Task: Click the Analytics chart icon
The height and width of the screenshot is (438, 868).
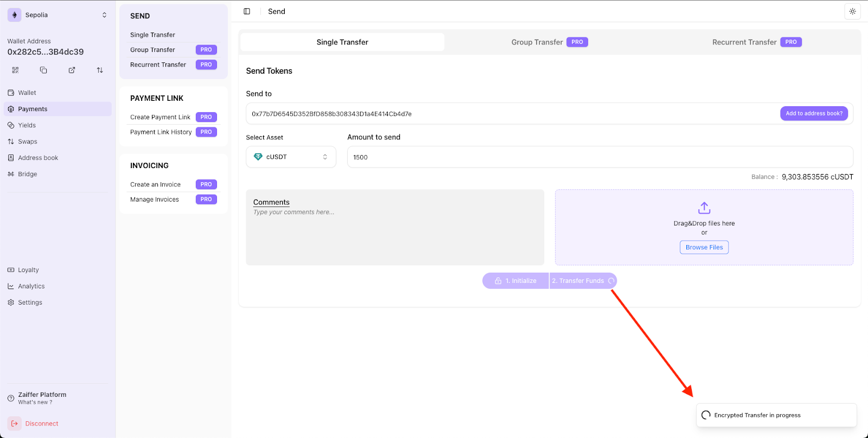Action: click(x=11, y=286)
